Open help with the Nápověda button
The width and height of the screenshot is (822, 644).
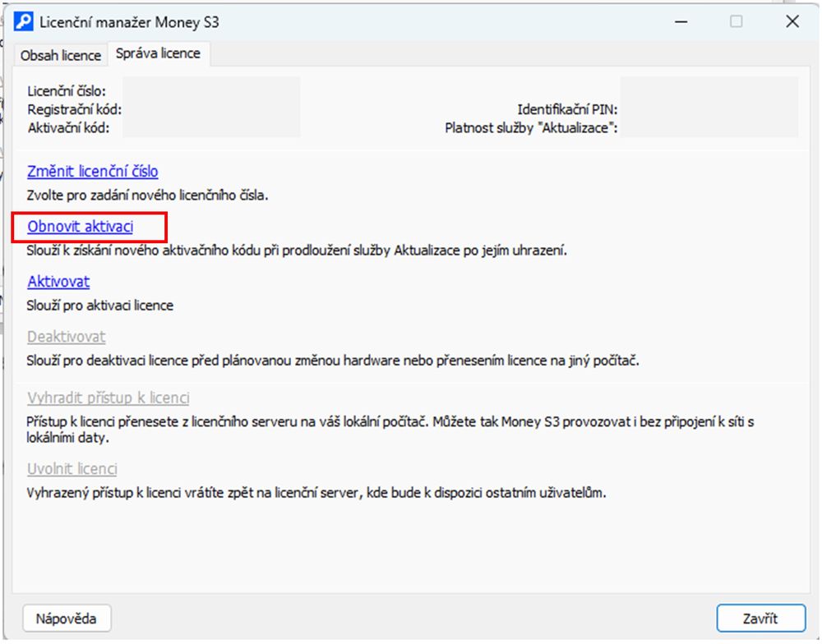tap(68, 619)
